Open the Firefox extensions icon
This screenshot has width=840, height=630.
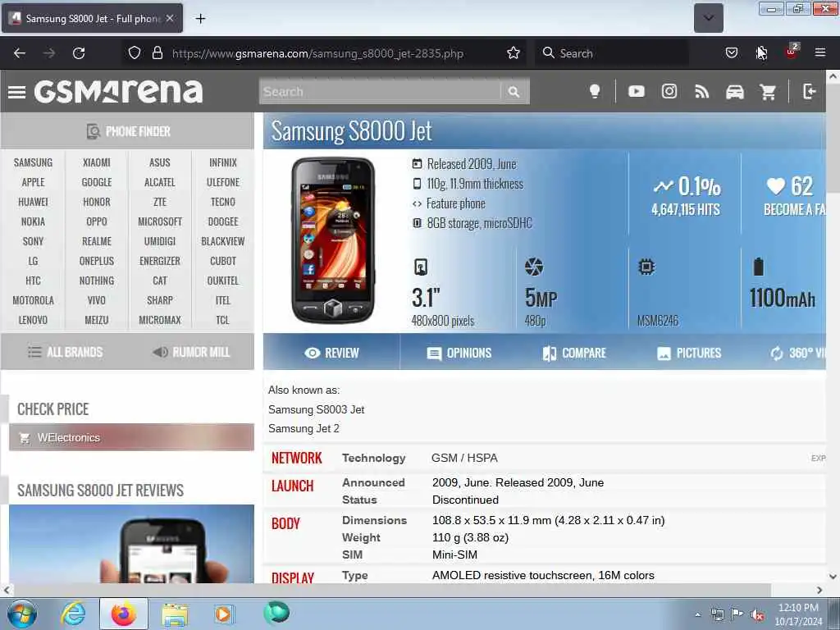coord(760,53)
